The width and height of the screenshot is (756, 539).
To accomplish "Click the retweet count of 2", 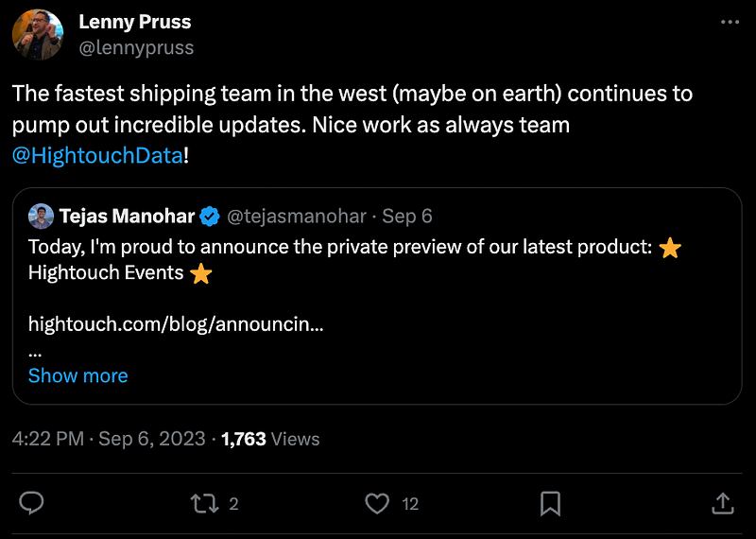I will click(x=233, y=504).
